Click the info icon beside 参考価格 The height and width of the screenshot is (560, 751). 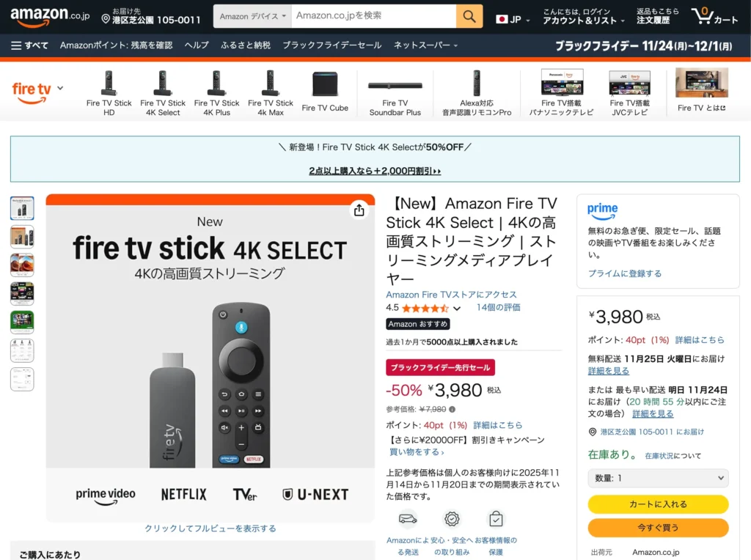click(x=452, y=409)
